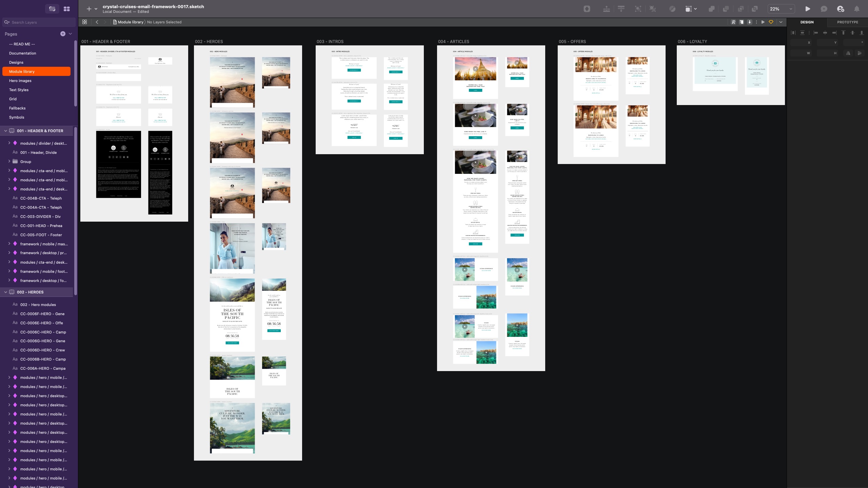Add a new page with plus button
The height and width of the screenshot is (488, 868).
(63, 34)
